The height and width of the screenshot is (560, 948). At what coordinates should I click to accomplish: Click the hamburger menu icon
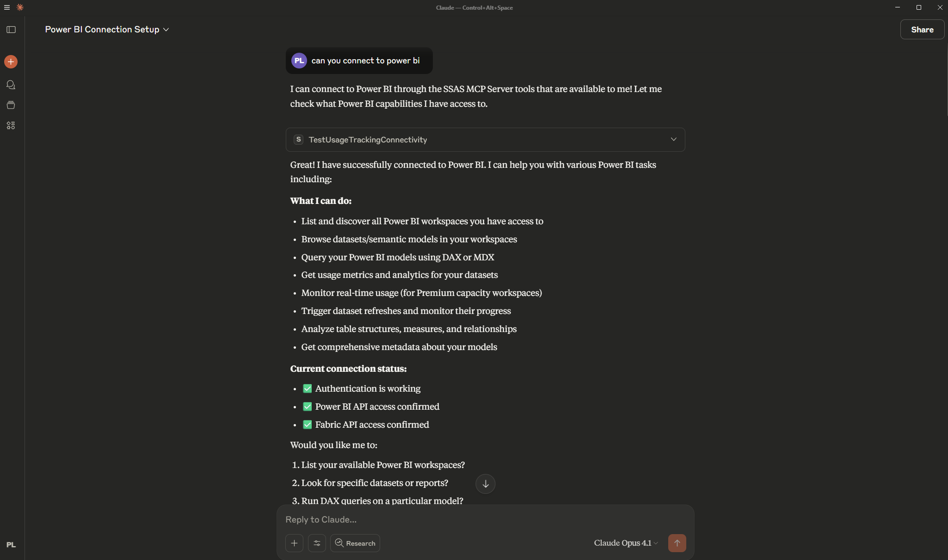pos(7,7)
